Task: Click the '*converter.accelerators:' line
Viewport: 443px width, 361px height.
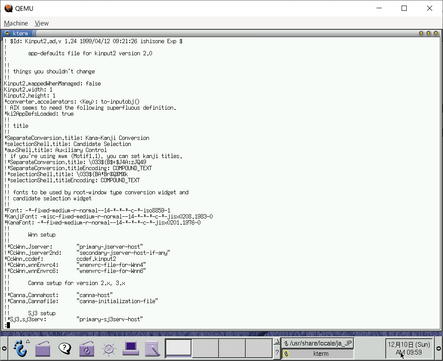Action: (x=72, y=102)
